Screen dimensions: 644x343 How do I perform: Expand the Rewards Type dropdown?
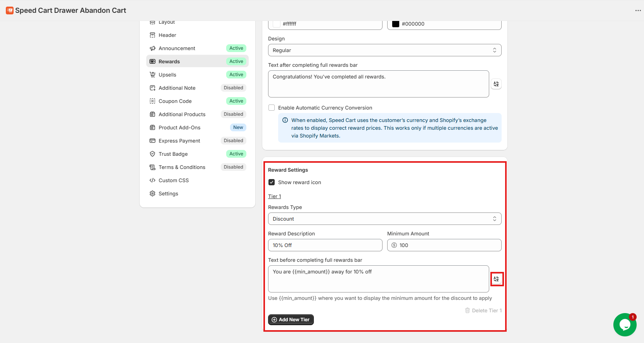(384, 219)
